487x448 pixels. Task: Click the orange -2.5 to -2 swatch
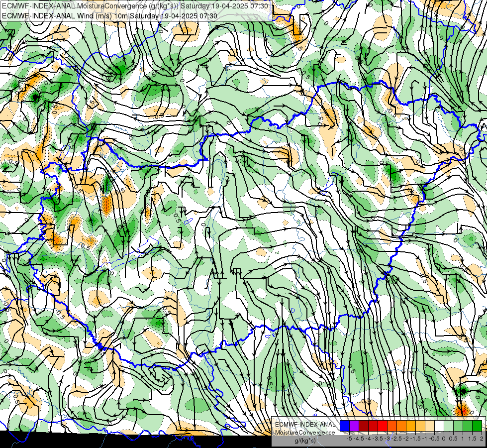click(401, 426)
